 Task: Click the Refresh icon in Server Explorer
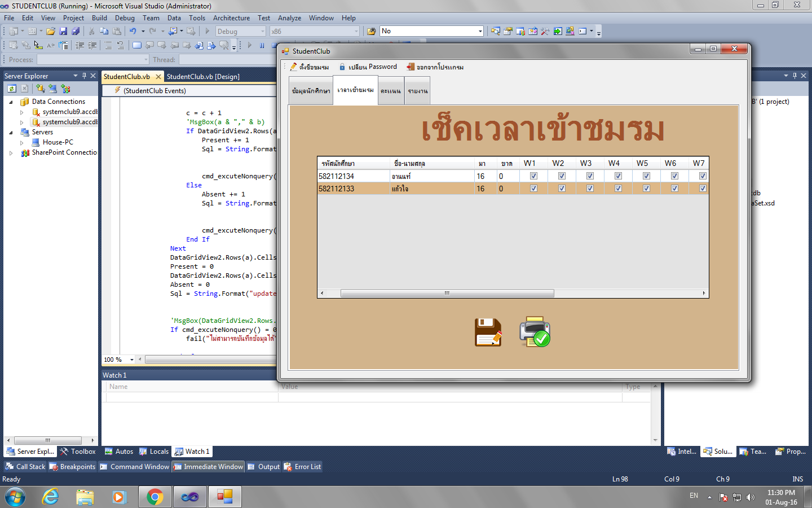point(12,89)
